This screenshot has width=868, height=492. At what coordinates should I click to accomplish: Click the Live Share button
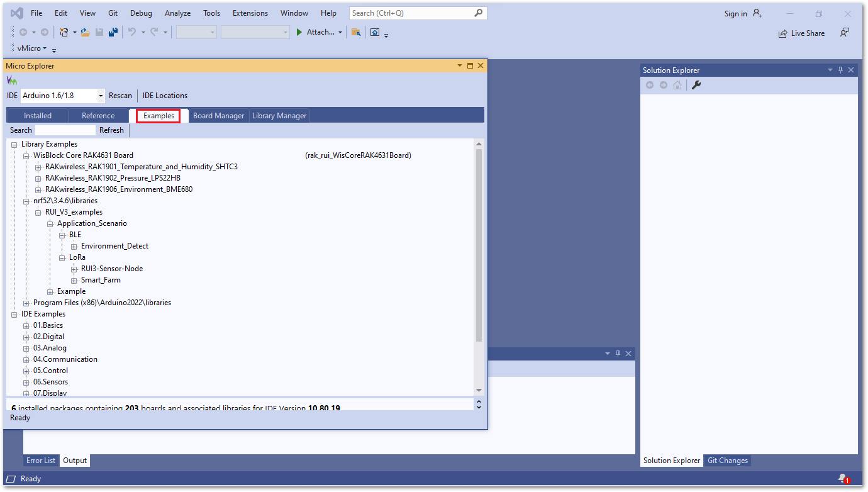tap(801, 33)
